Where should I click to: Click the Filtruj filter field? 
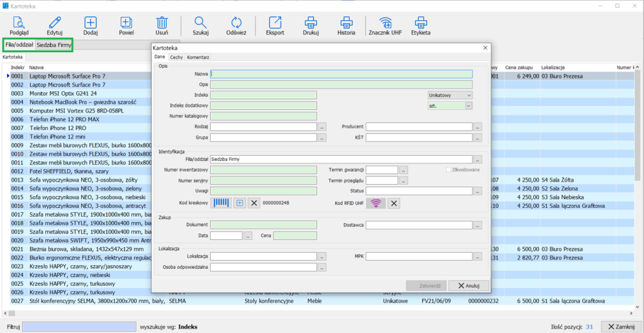click(x=79, y=327)
